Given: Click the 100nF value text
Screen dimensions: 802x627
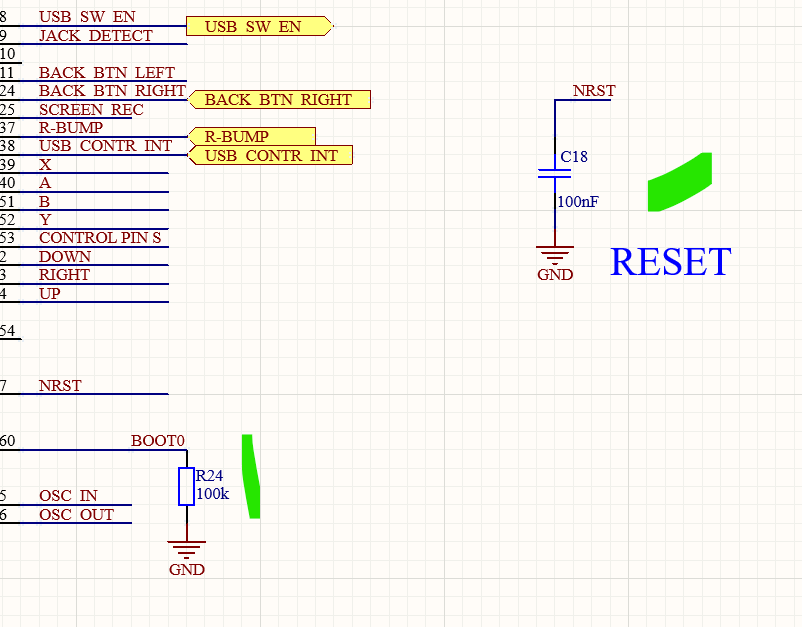Looking at the screenshot, I should coord(578,201).
